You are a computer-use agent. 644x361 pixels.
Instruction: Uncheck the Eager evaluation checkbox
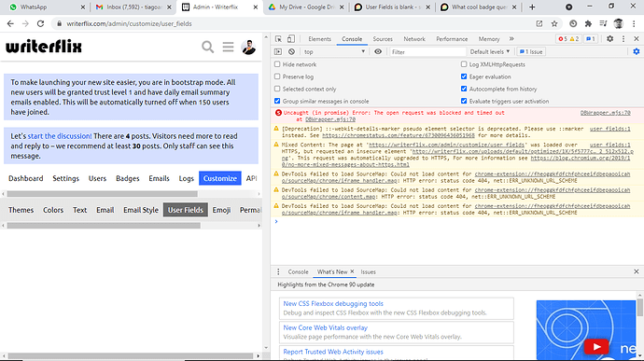[x=464, y=76]
